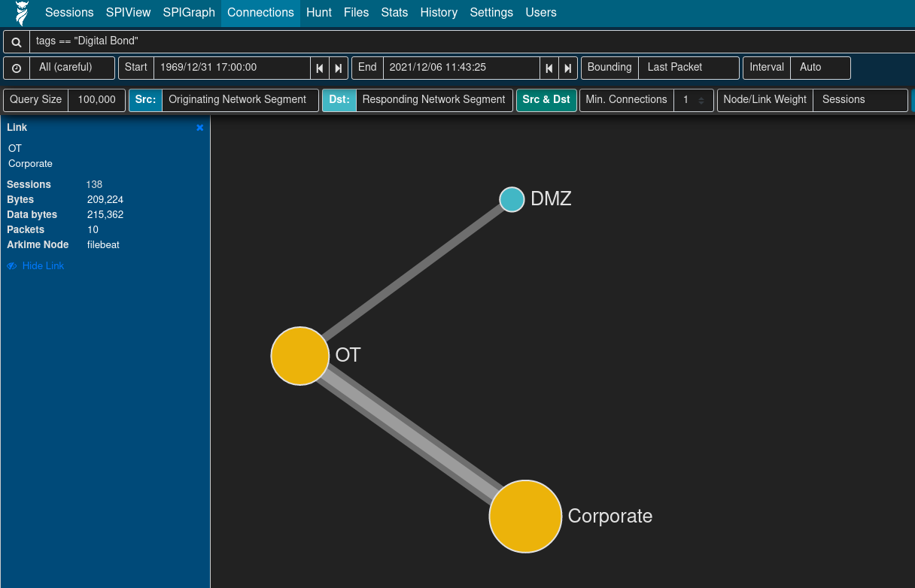The height and width of the screenshot is (588, 915).
Task: Open the Interval Auto dropdown
Action: [x=820, y=68]
